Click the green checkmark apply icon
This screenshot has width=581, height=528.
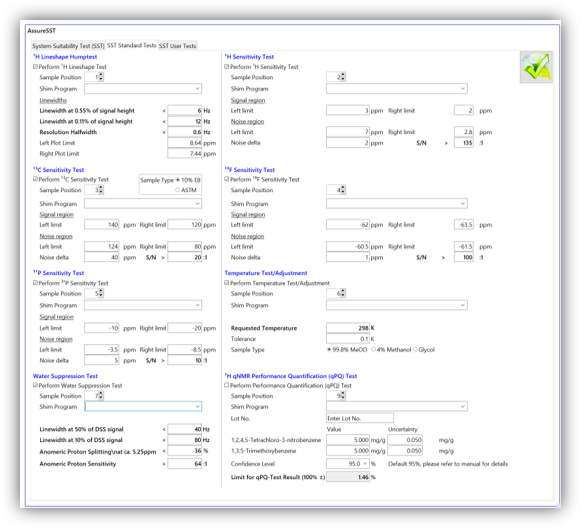536,67
